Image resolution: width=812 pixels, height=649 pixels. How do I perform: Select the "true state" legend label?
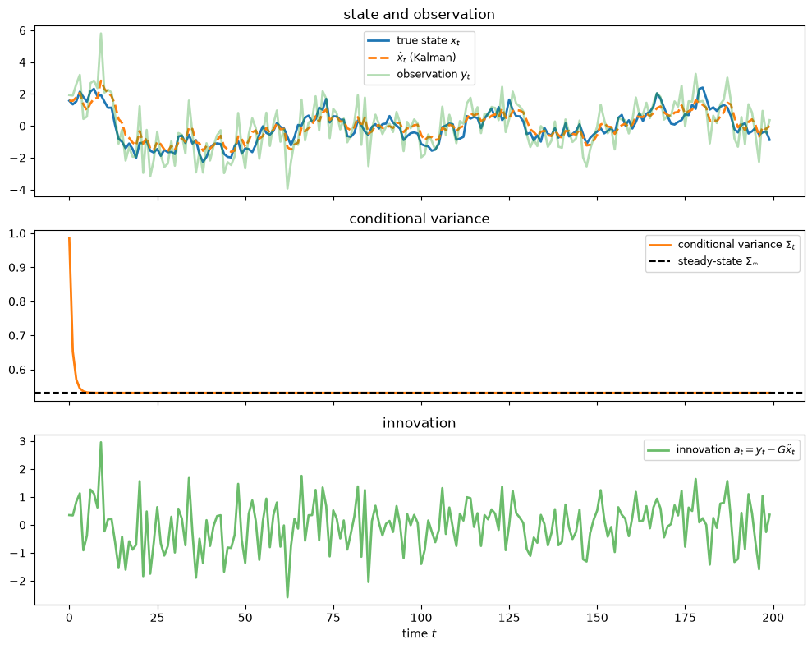click(428, 40)
